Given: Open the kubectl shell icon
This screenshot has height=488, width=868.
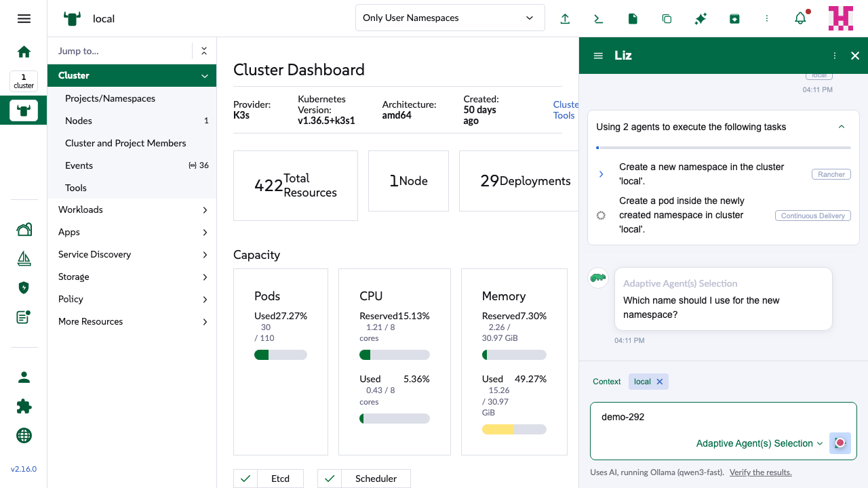Looking at the screenshot, I should point(599,19).
